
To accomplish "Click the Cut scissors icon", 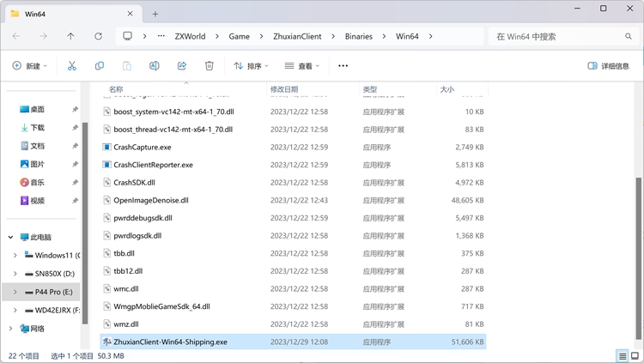I will coord(72,66).
